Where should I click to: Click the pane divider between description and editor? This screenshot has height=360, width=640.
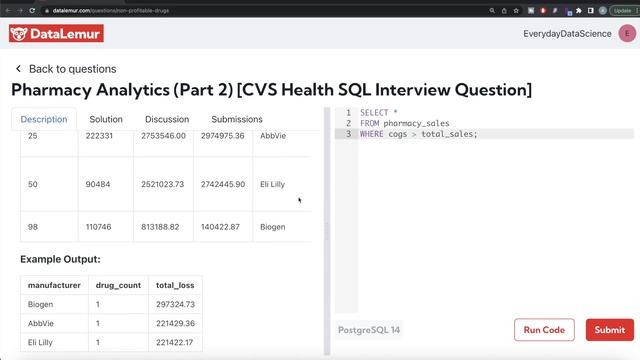(327, 231)
